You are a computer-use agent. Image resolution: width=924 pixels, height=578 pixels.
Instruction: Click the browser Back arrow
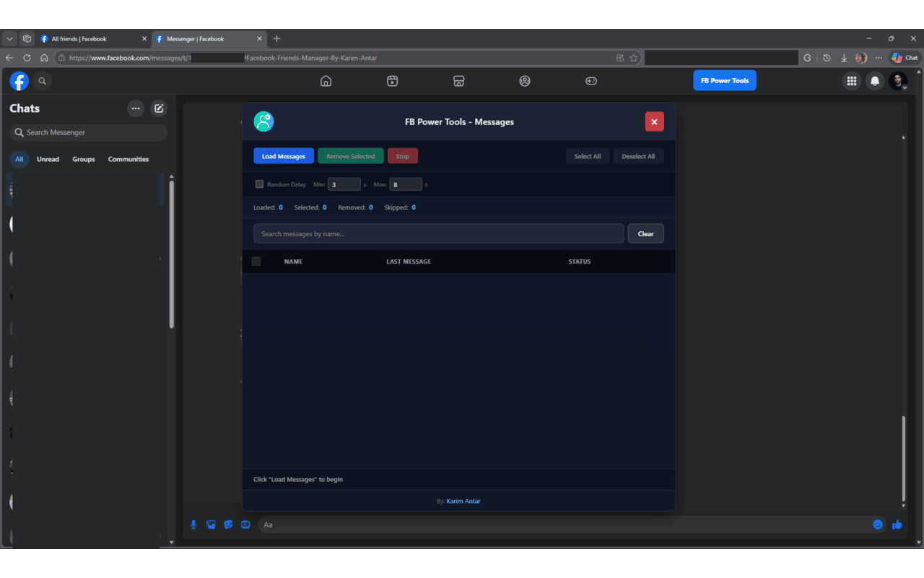[9, 58]
